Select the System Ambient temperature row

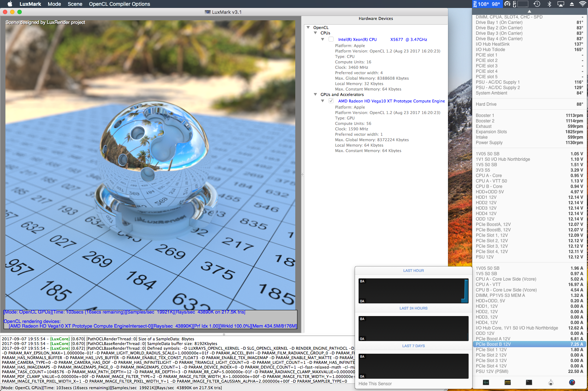[529, 93]
